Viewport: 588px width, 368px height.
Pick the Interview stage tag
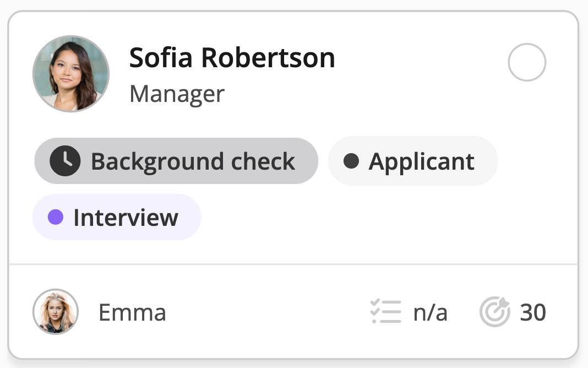tap(117, 218)
